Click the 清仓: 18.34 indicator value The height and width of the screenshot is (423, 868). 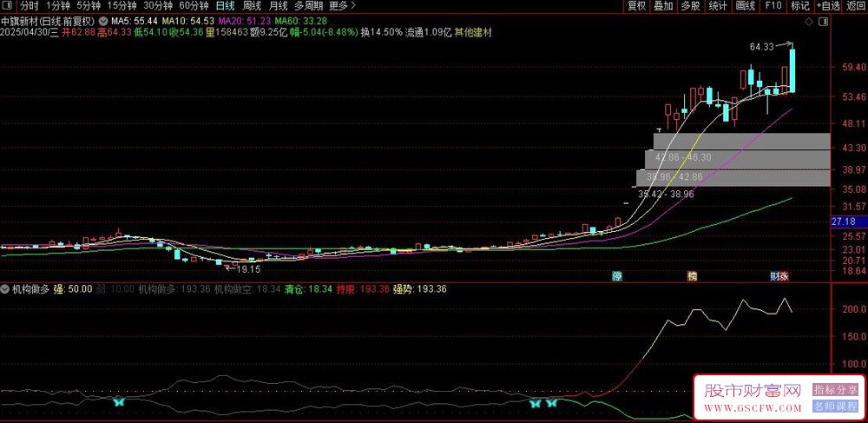[309, 288]
